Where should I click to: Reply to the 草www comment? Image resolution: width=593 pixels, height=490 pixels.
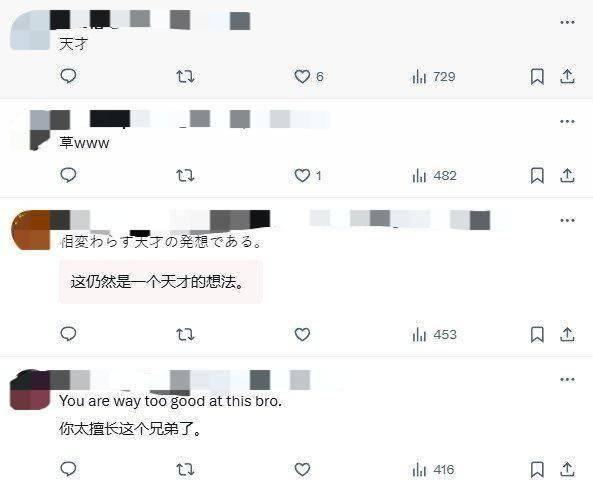[68, 175]
